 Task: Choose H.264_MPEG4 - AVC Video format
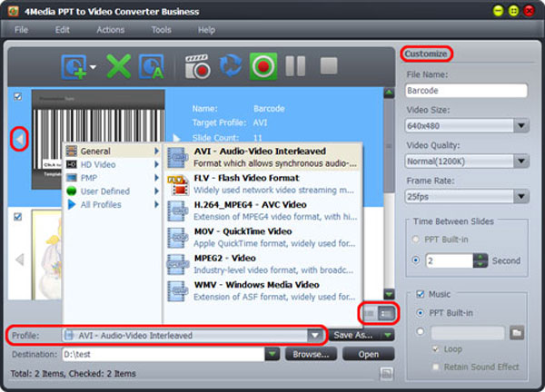point(263,211)
